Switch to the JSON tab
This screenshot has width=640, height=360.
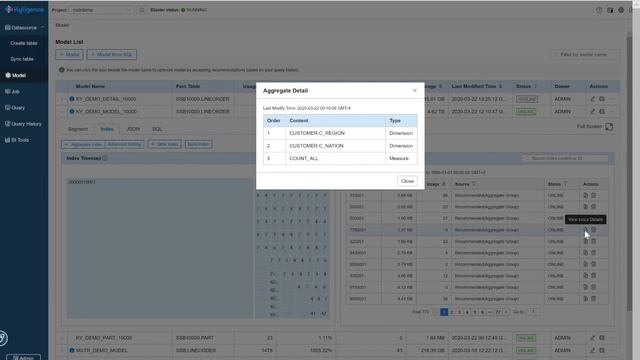click(133, 129)
